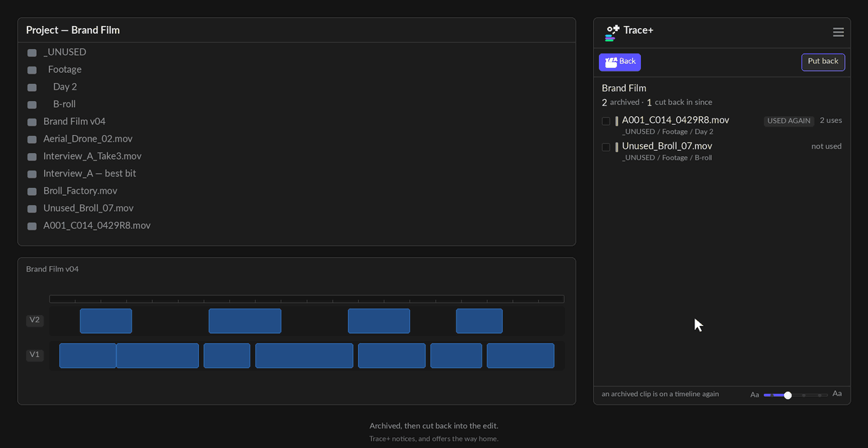Select the V1 track label
The height and width of the screenshot is (448, 868).
coord(35,355)
